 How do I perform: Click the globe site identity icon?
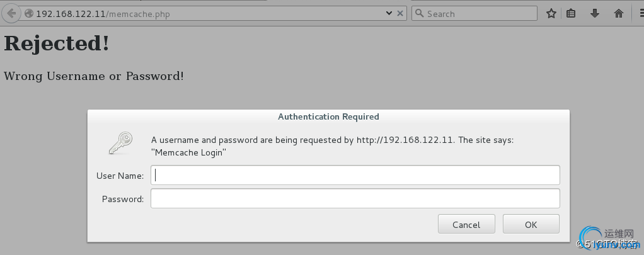click(28, 13)
